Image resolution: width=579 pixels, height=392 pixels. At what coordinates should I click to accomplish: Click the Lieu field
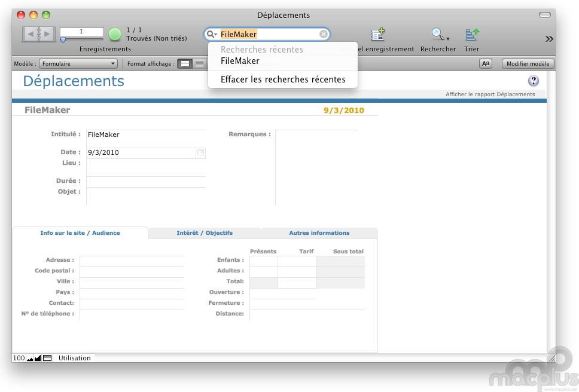146,167
